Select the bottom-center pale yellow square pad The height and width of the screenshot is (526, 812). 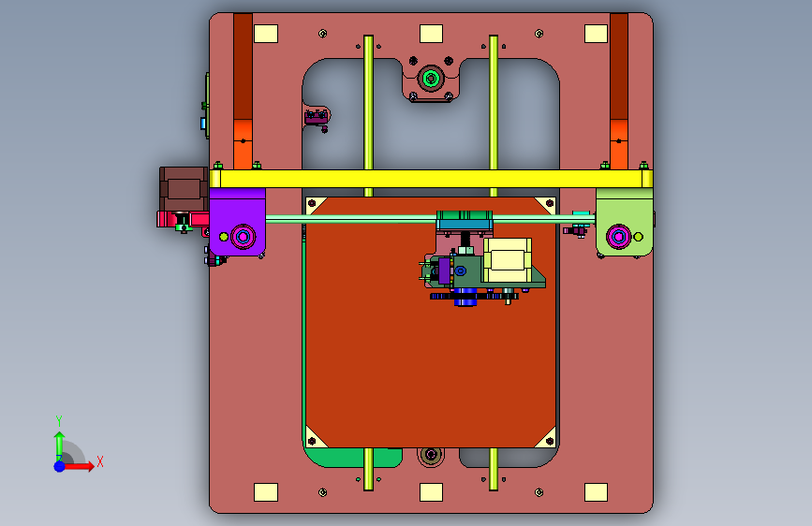pos(431,492)
